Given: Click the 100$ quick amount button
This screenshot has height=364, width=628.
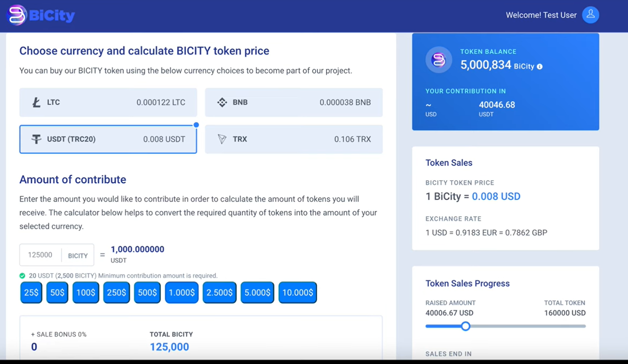Looking at the screenshot, I should [x=85, y=293].
